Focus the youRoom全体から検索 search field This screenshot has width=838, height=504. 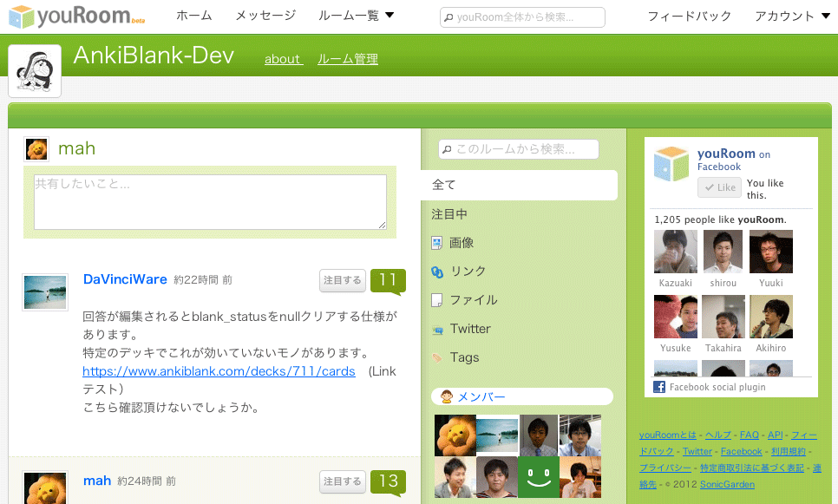point(523,17)
